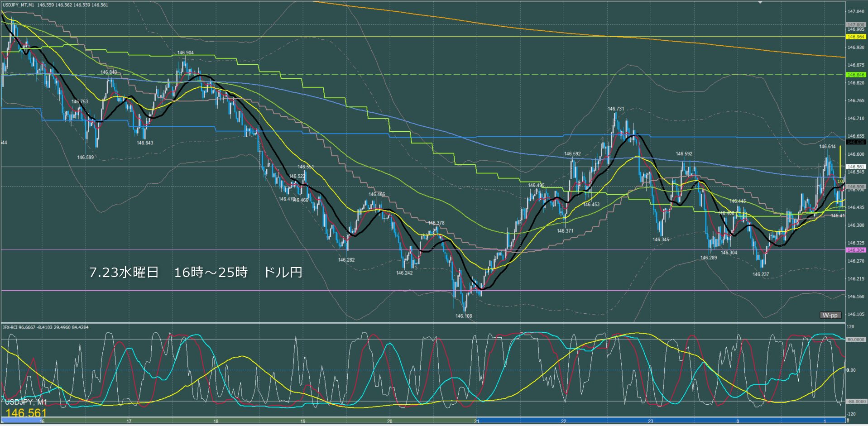868x426 pixels.
Task: Click the Japanese date annotation text on chart
Action: tap(196, 272)
